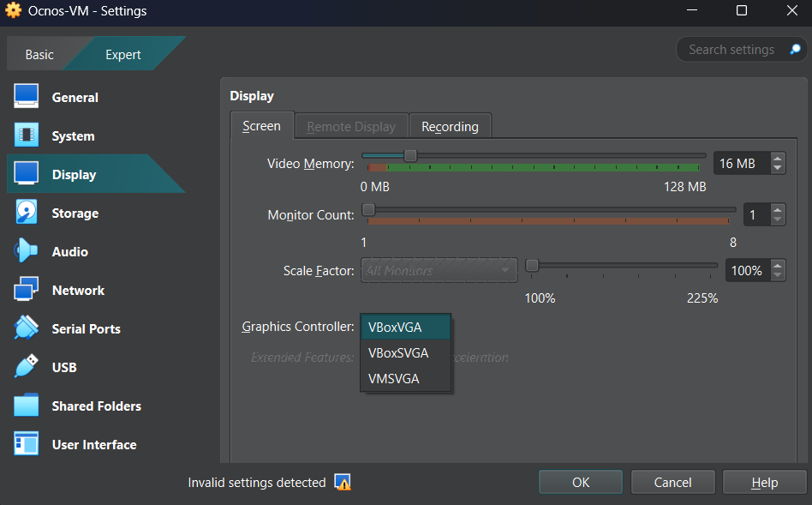The width and height of the screenshot is (812, 505).
Task: Click the Shared Folders folder icon
Action: (x=27, y=406)
